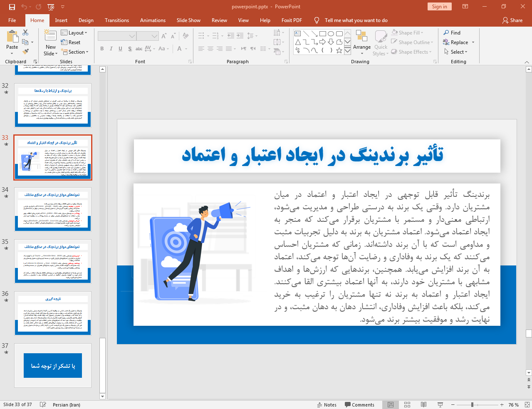Viewport: 532px width, 409px height.
Task: Switch to Reading View
Action: pos(423,404)
